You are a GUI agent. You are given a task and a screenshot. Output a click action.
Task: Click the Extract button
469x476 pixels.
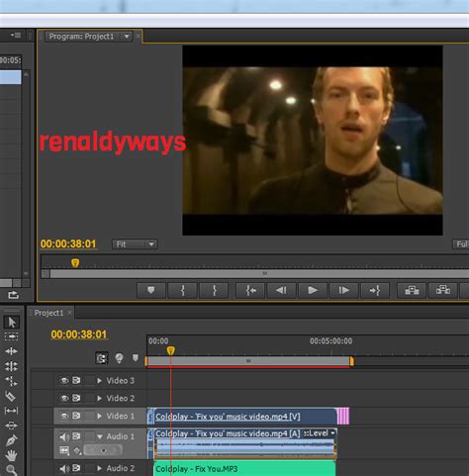442,290
